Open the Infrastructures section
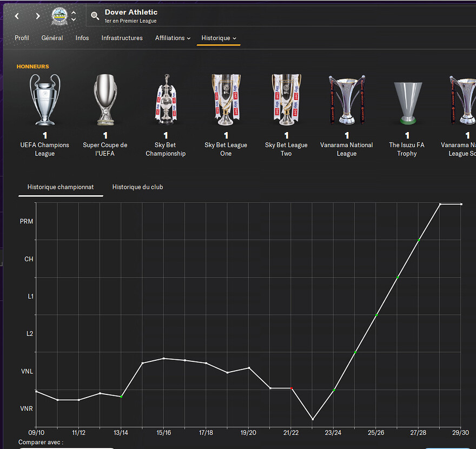 [x=122, y=38]
